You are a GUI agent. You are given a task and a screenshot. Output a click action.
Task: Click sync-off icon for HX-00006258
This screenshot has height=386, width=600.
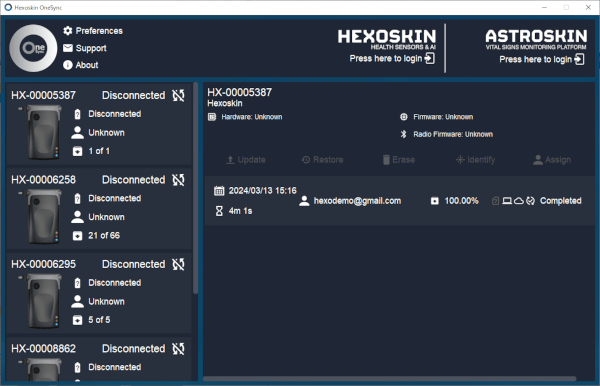click(178, 180)
